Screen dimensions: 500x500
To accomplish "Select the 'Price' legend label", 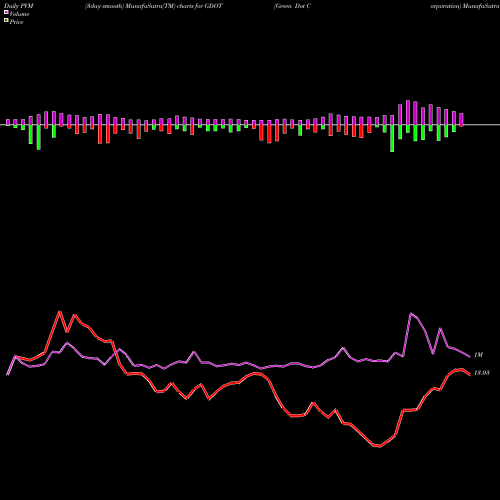I will pyautogui.click(x=17, y=22).
